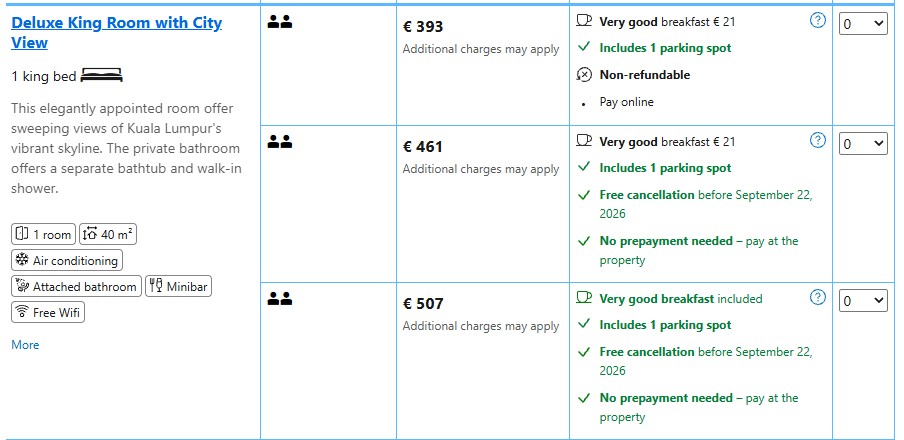Image resolution: width=904 pixels, height=440 pixels.
Task: Click help icon for the €393 offer
Action: [x=818, y=21]
